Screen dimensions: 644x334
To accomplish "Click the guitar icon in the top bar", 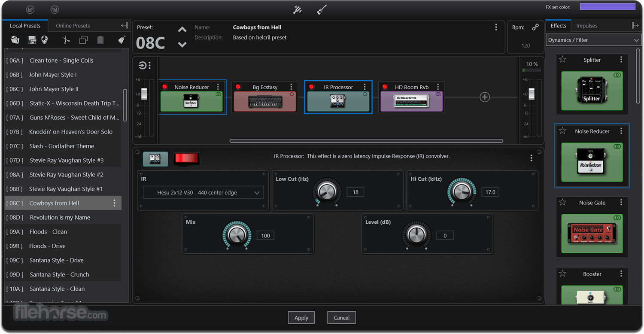I will [x=322, y=9].
